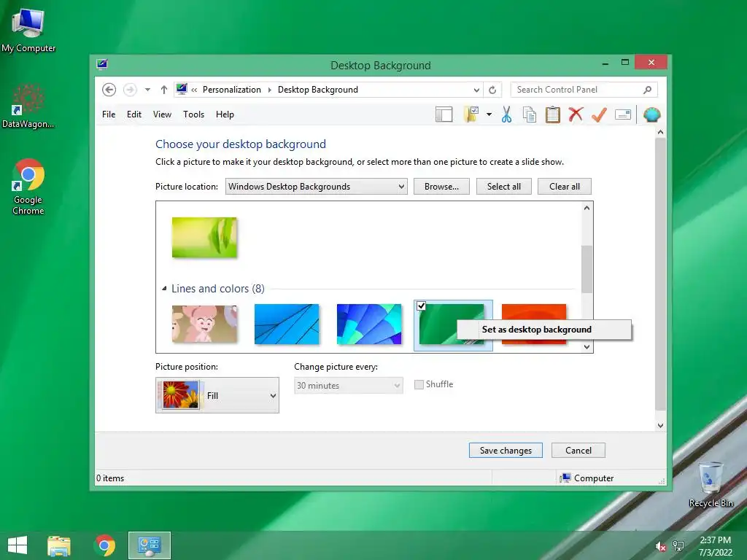Click the wallpaper list scroll up arrow

(587, 208)
